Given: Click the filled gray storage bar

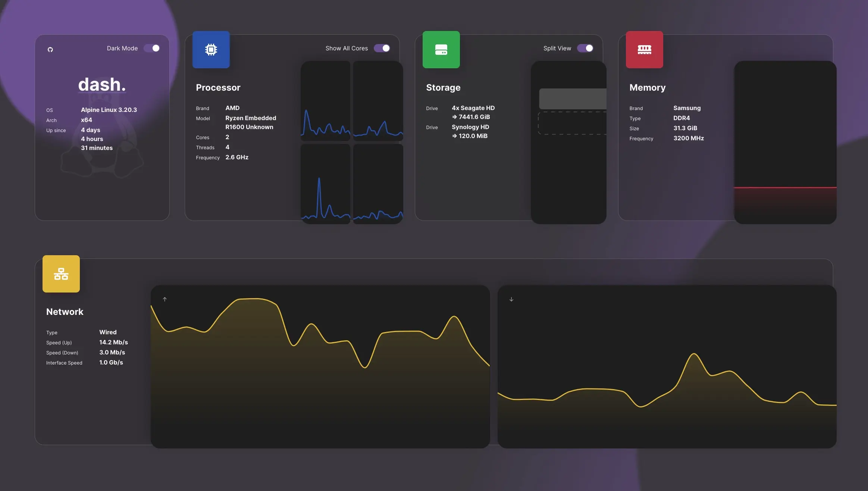Looking at the screenshot, I should click(x=572, y=99).
